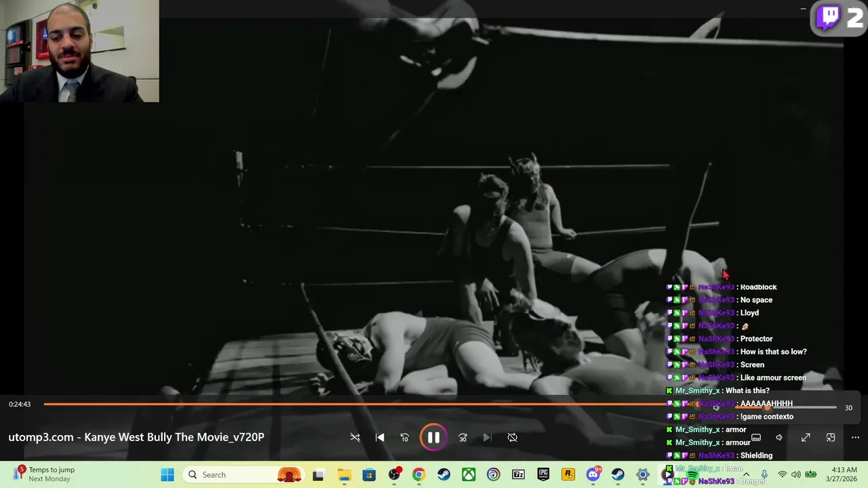The image size is (868, 488).
Task: Click the microphone icon in the system tray
Action: coord(764,474)
